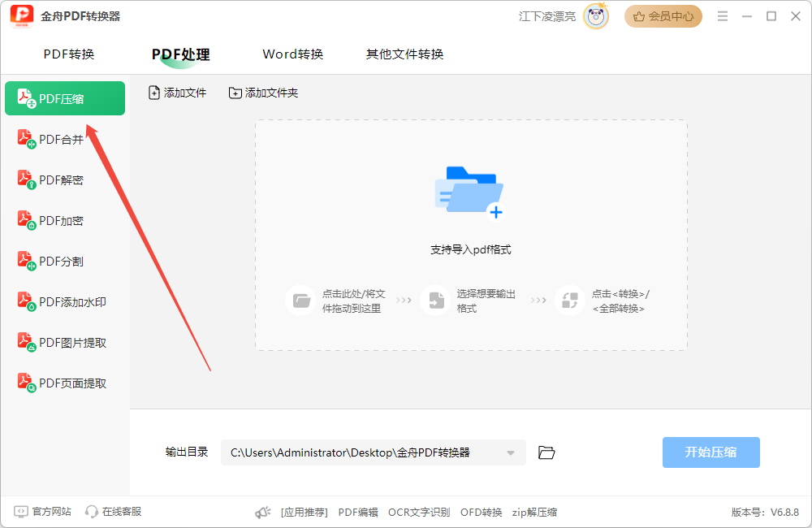Screen dimensions: 812x528
Task: Close the application window
Action: coord(796,16)
